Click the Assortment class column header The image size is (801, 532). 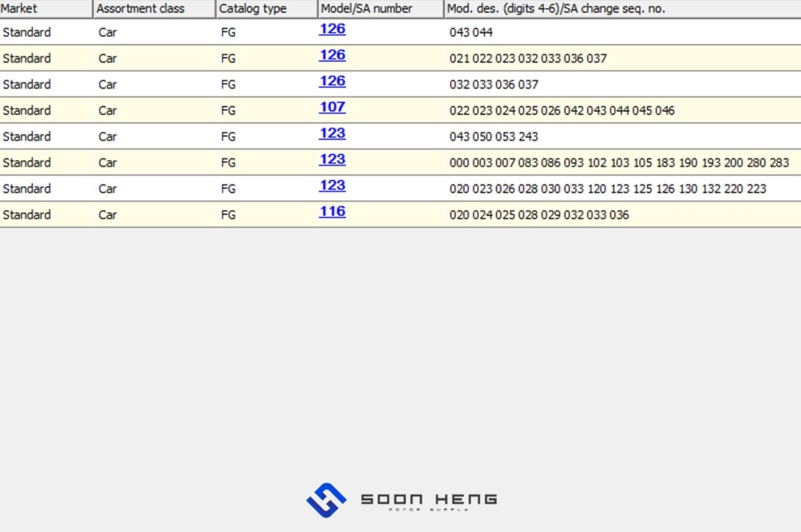coord(155,9)
